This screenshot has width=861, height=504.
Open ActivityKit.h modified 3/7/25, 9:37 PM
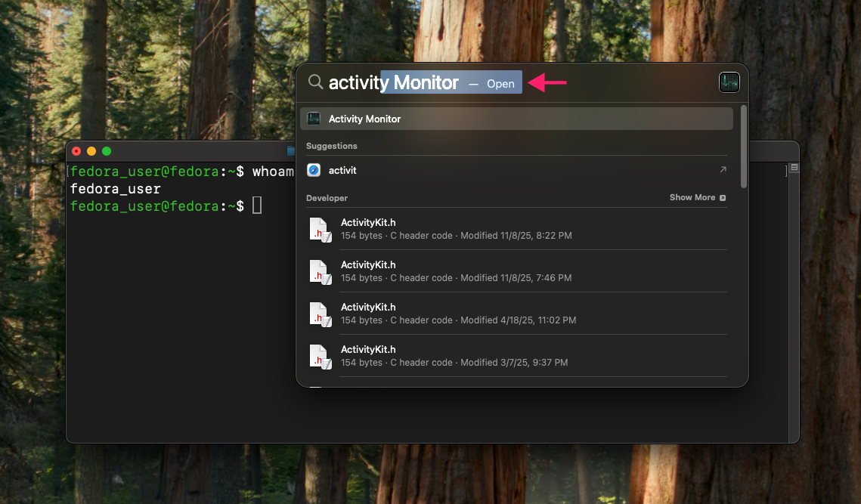coord(516,356)
